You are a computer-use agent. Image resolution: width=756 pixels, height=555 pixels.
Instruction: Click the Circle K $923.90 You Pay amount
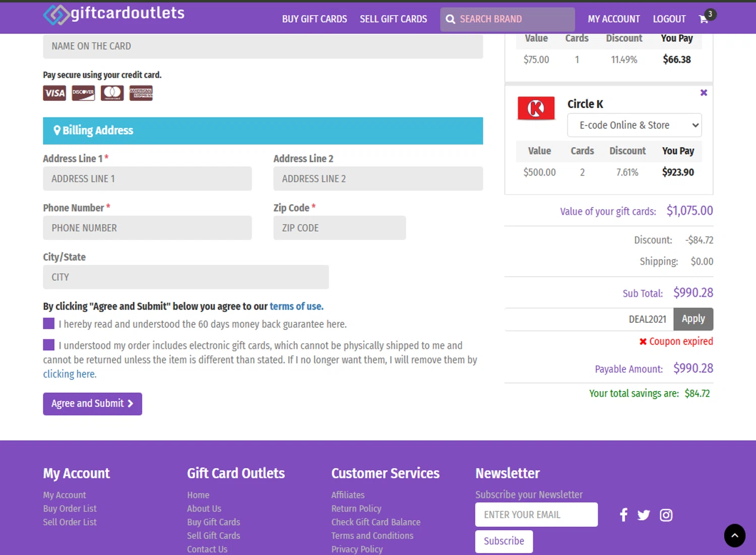point(678,172)
